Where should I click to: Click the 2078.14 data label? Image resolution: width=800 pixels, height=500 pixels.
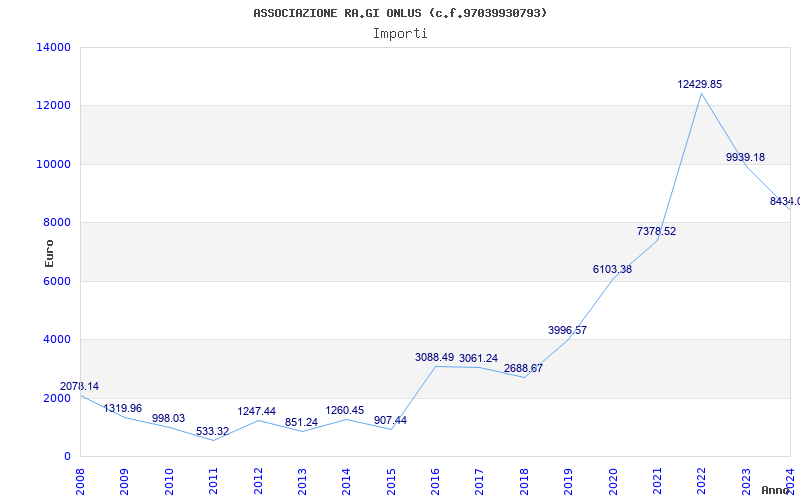pyautogui.click(x=80, y=386)
